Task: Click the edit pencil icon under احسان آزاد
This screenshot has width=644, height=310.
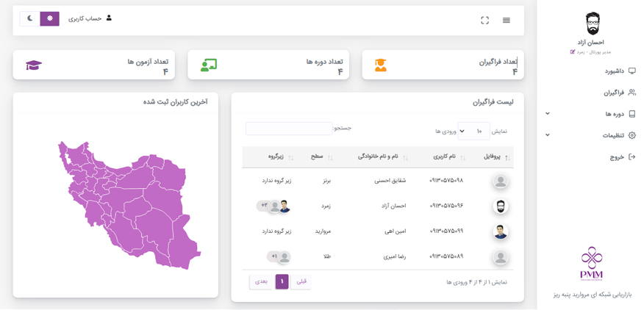Action: [573, 52]
